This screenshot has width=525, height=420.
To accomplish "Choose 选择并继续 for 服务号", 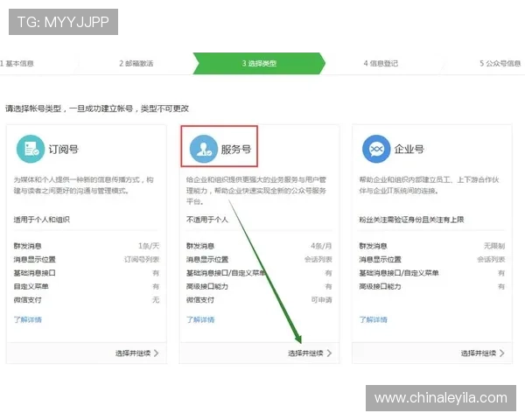I will [x=305, y=353].
